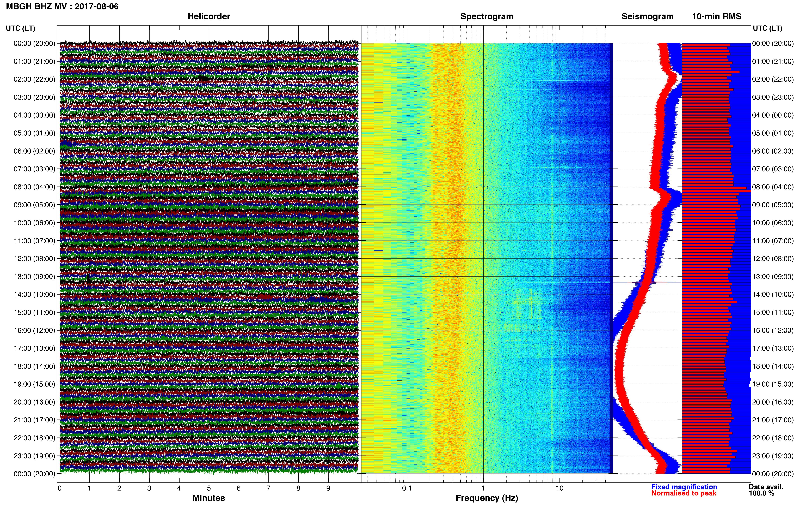Screen dimensions: 812x508
Task: Click '13:00 (09:00)' label beside the 10-min RMS panel
Action: click(773, 277)
